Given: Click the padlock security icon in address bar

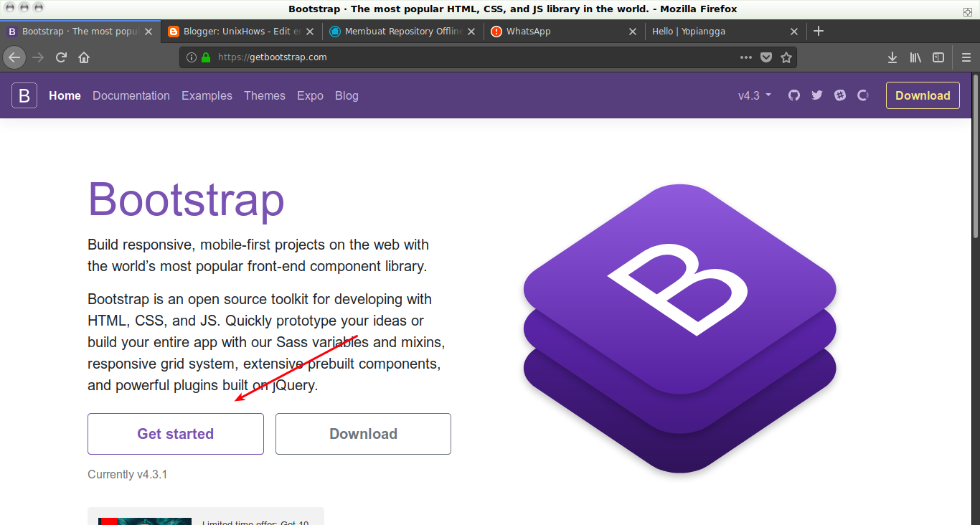Looking at the screenshot, I should (x=205, y=57).
